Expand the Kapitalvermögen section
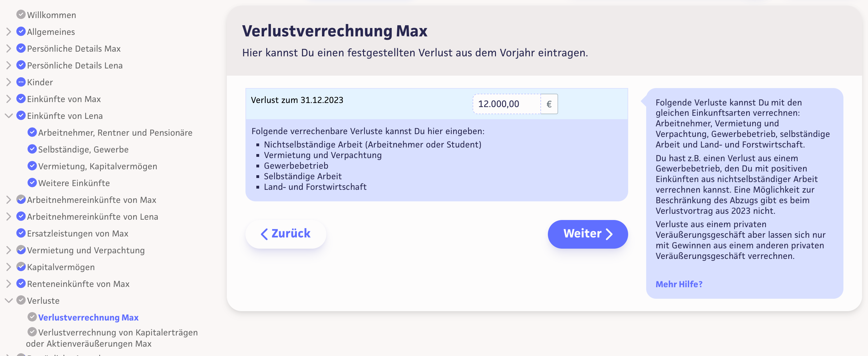Viewport: 868px width, 356px height. (9, 267)
